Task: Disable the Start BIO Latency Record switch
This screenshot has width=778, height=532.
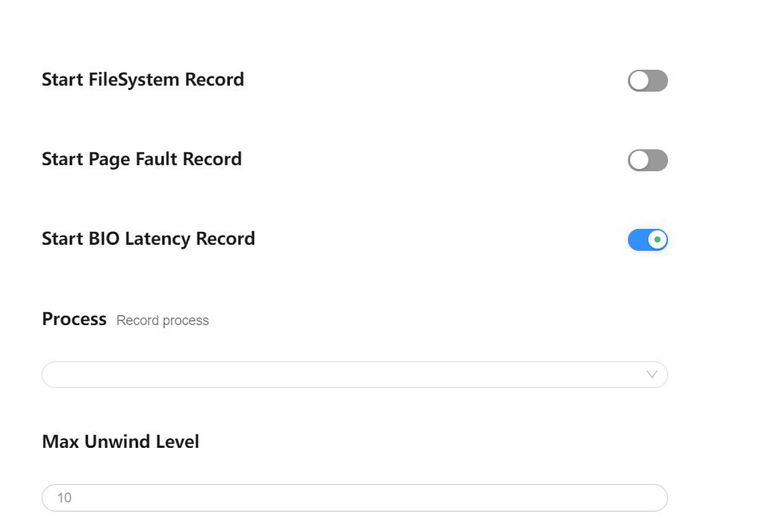Action: pyautogui.click(x=648, y=240)
